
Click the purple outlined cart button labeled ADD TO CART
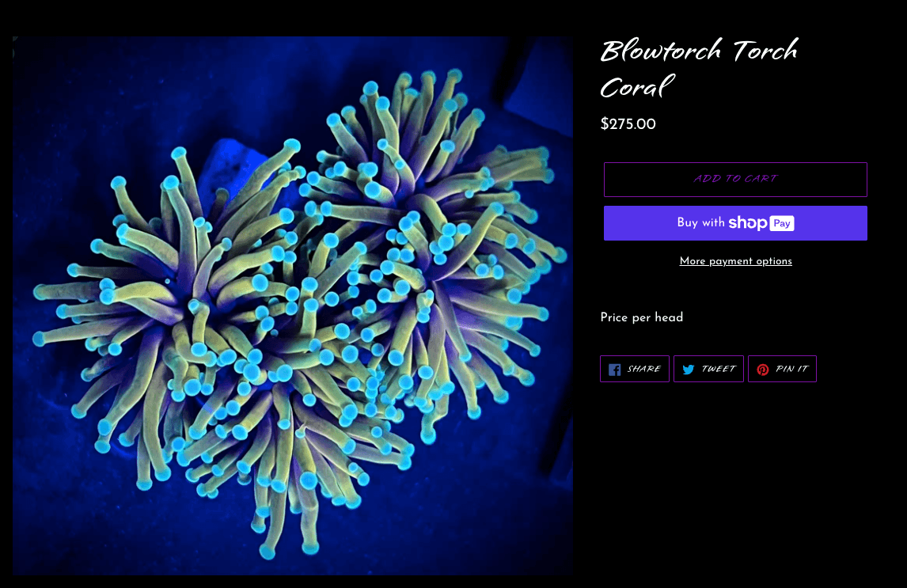735,180
